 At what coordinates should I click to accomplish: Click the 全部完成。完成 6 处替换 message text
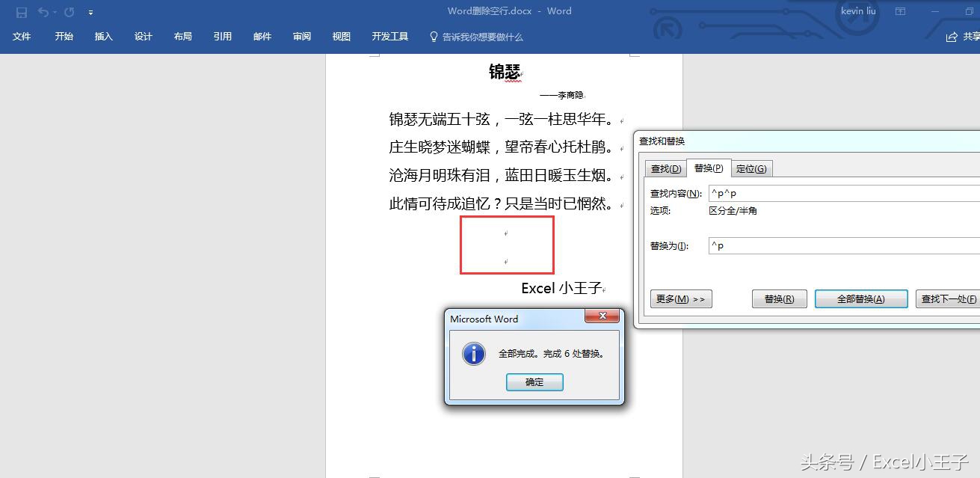[x=551, y=353]
